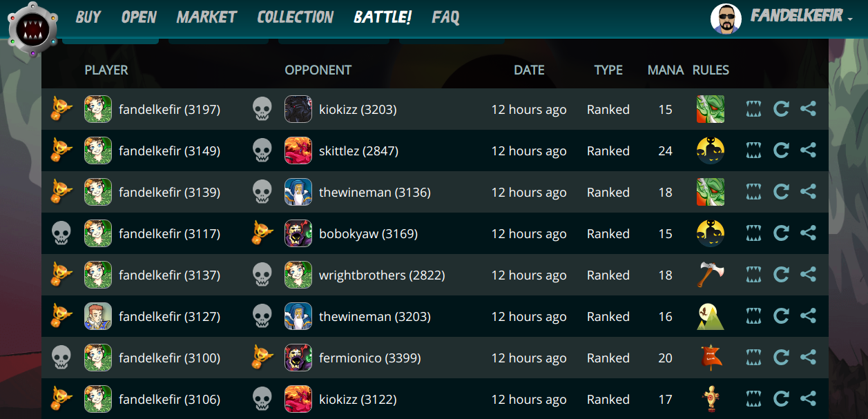
Task: Go to the MARKET page
Action: point(206,17)
